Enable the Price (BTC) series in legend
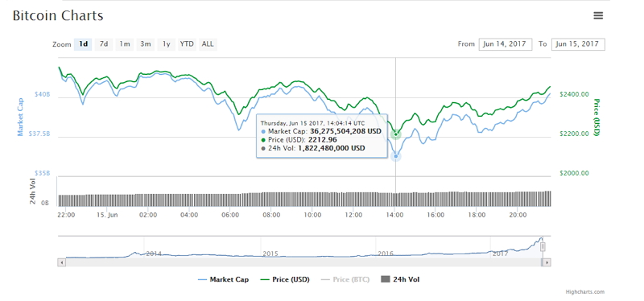 345,279
